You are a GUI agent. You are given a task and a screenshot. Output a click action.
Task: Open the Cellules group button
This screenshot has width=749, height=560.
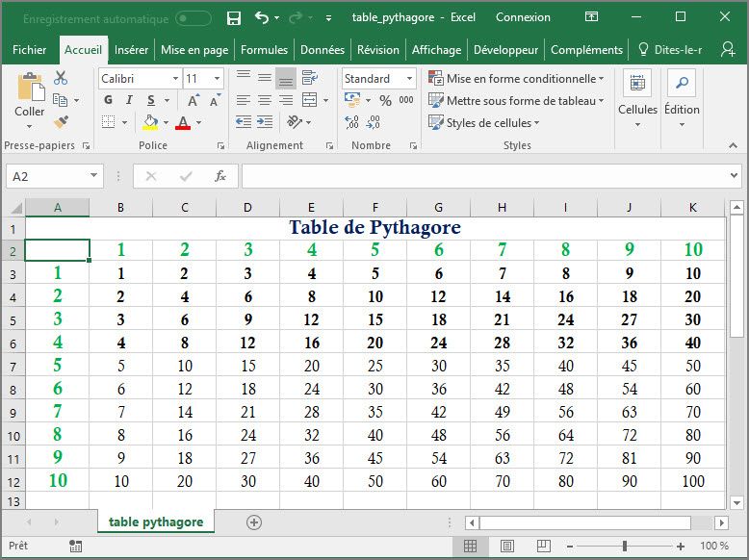coord(637,99)
